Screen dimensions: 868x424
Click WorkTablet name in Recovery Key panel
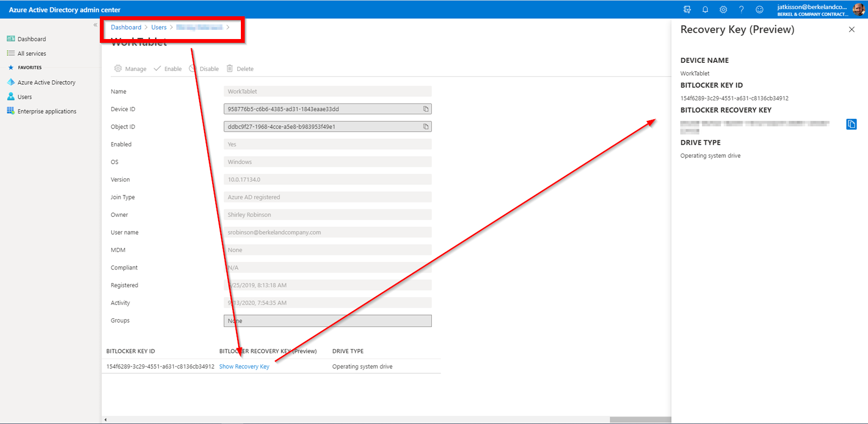click(x=695, y=73)
